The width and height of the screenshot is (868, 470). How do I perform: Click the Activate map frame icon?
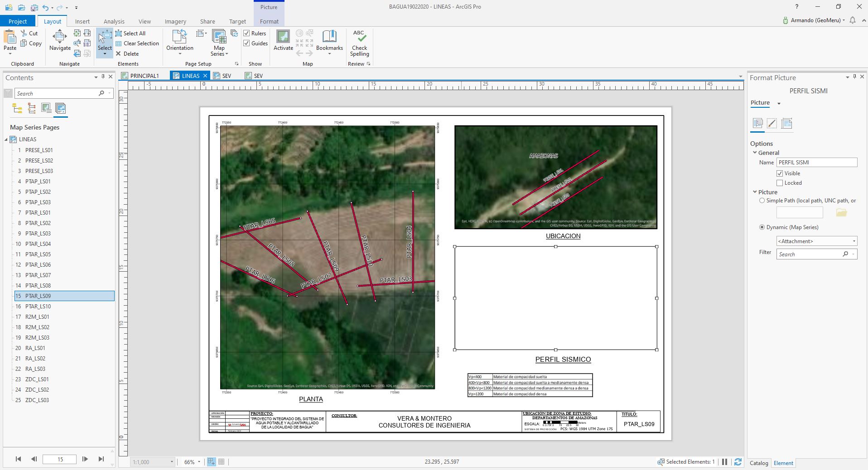[283, 37]
